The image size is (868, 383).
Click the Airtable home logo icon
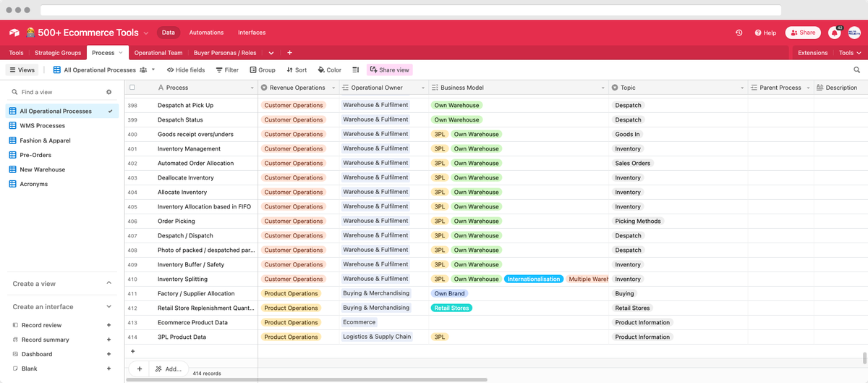[x=14, y=33]
